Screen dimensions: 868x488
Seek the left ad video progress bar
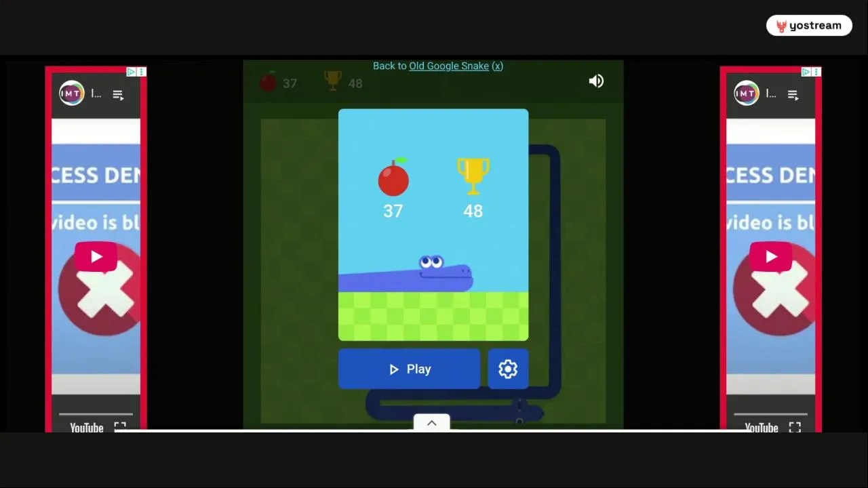click(96, 413)
